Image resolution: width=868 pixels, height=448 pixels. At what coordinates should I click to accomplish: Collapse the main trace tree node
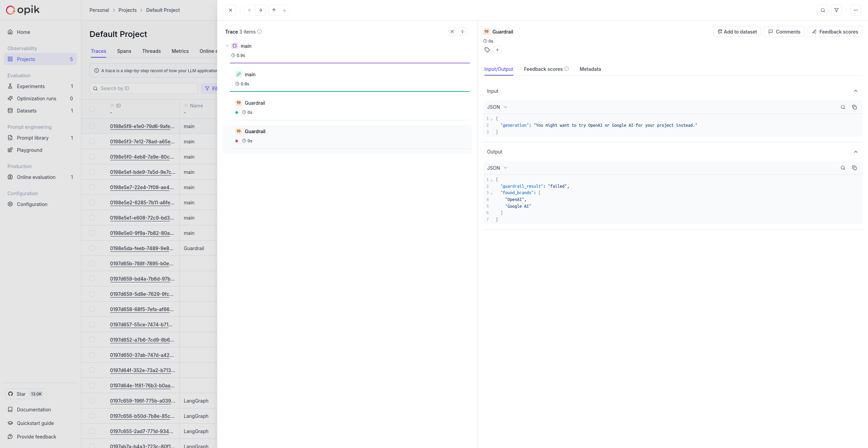(227, 46)
